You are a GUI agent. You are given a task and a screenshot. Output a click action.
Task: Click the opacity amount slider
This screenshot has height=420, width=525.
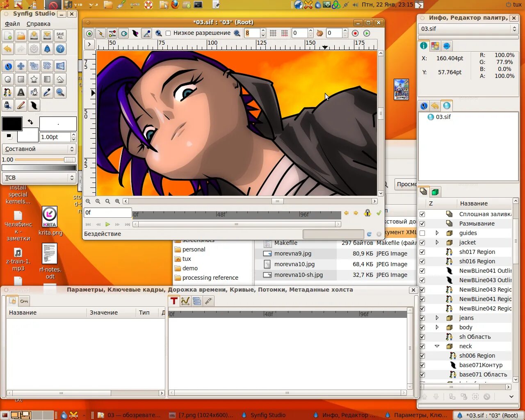[45, 160]
